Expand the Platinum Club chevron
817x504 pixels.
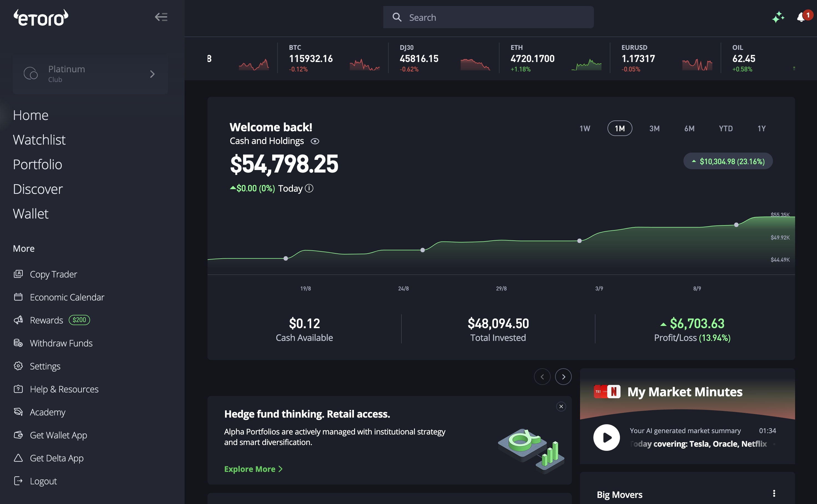152,74
